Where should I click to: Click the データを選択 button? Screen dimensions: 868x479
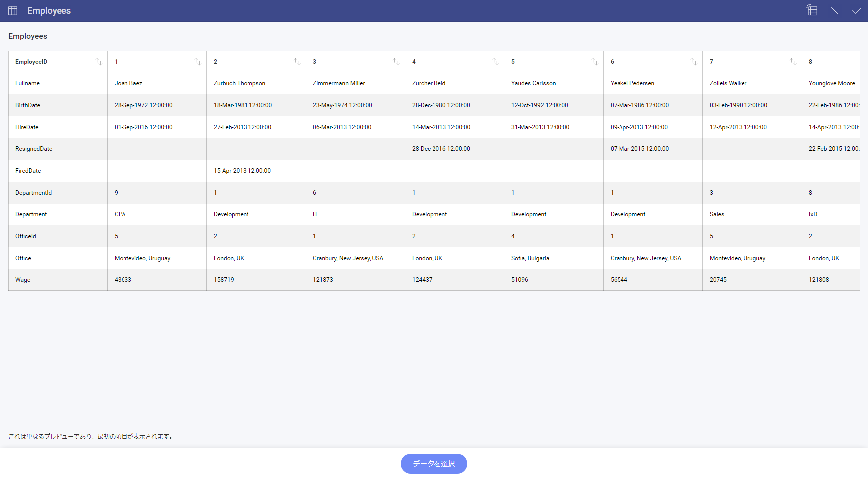pos(434,464)
